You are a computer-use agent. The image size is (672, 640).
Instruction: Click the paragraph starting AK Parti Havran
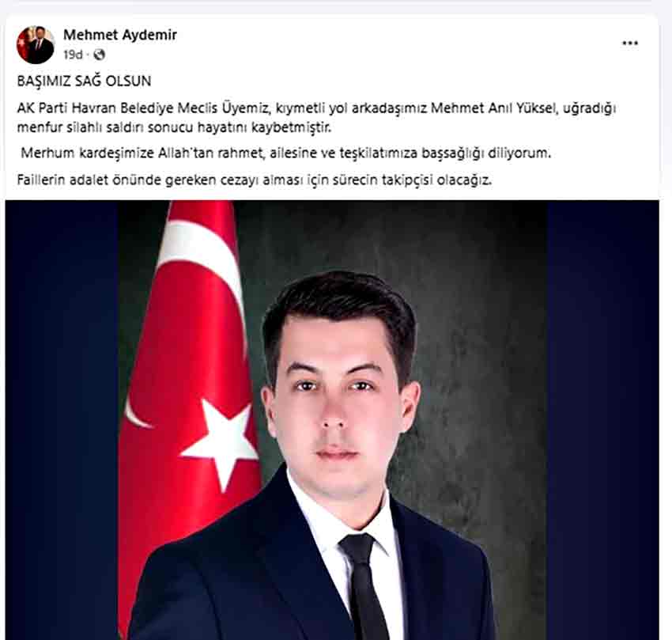(x=316, y=118)
